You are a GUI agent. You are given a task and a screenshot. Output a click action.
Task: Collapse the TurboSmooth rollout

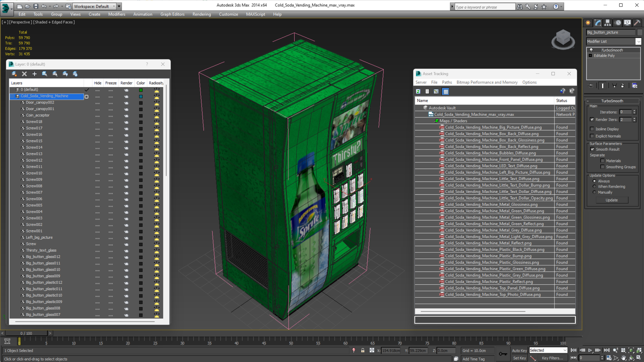pos(588,101)
